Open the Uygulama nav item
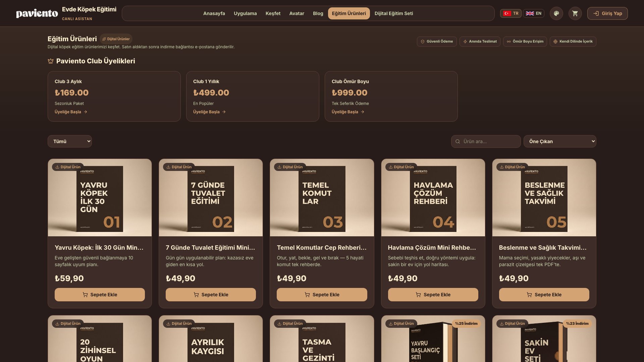 coord(245,13)
